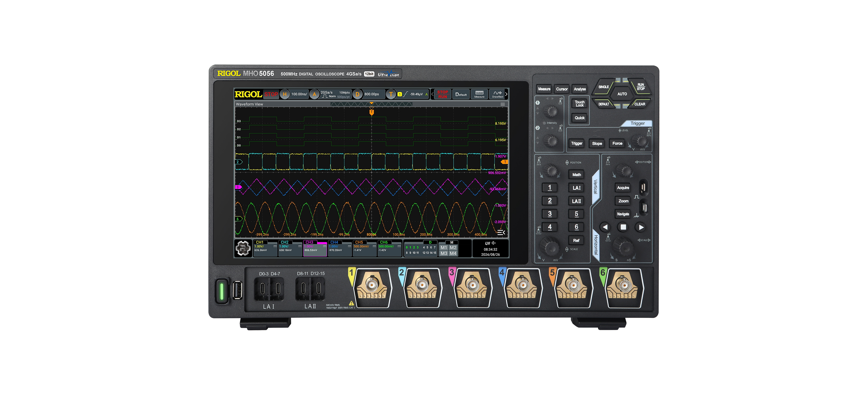Tap the M4 math label on screen
The image size is (868, 394).
[453, 253]
